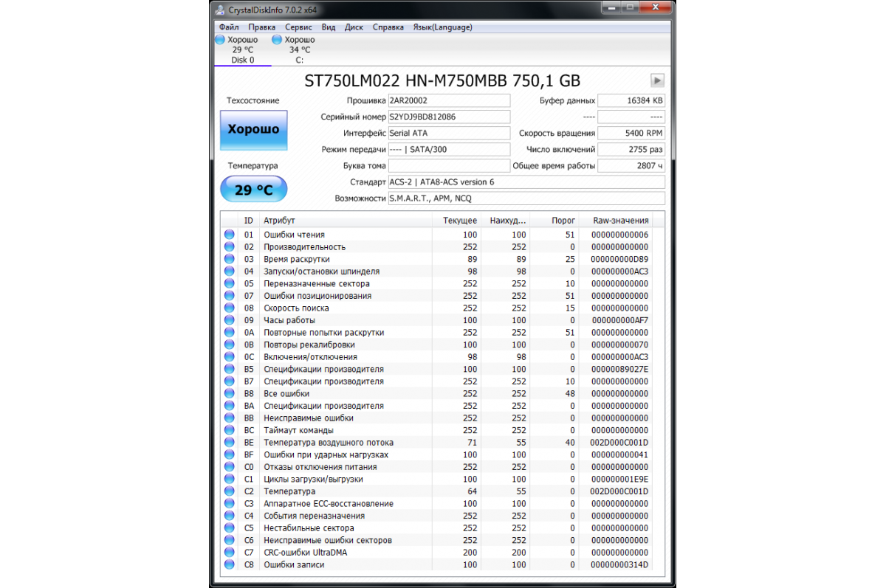
Task: Click status icon for Температура воздушного потока row
Action: (230, 443)
